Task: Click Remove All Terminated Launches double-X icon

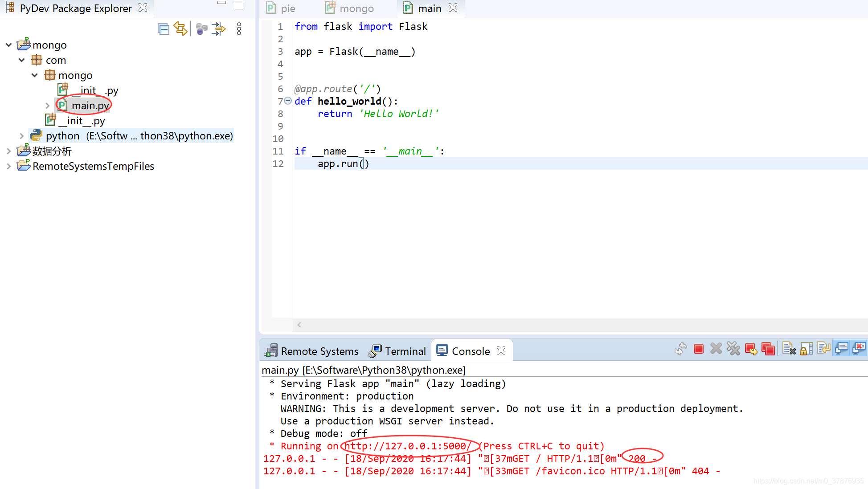Action: (733, 349)
